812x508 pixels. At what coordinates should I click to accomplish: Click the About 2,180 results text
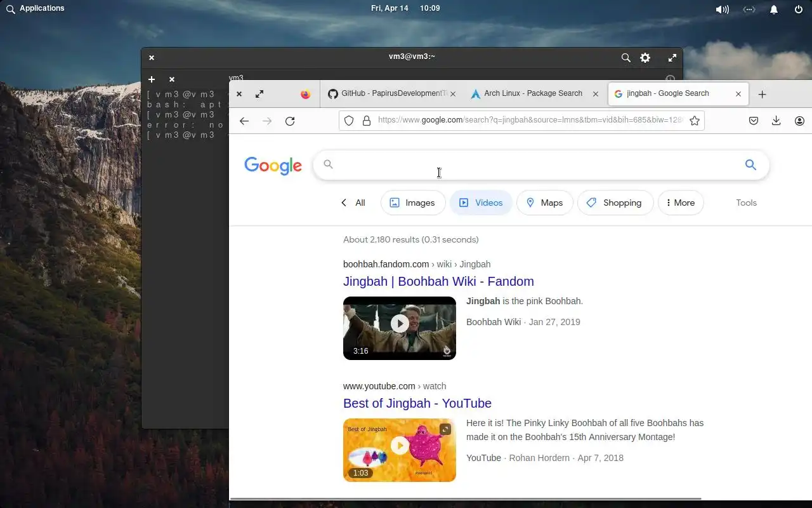pos(411,239)
